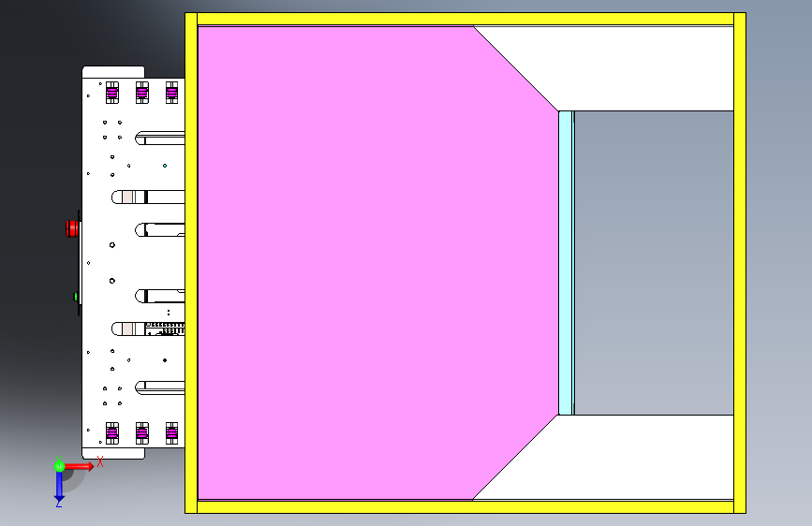Click the blue Z axis arrow of the triad
812x526 pixels.
pos(59,488)
